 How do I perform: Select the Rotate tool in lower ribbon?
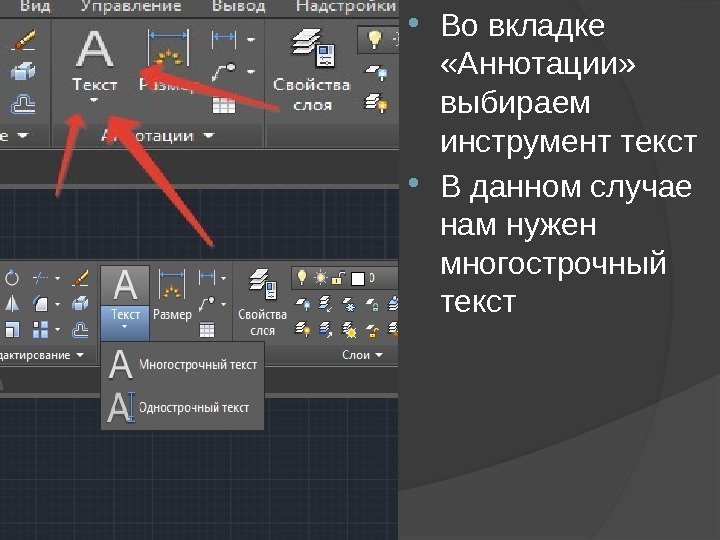pyautogui.click(x=12, y=278)
